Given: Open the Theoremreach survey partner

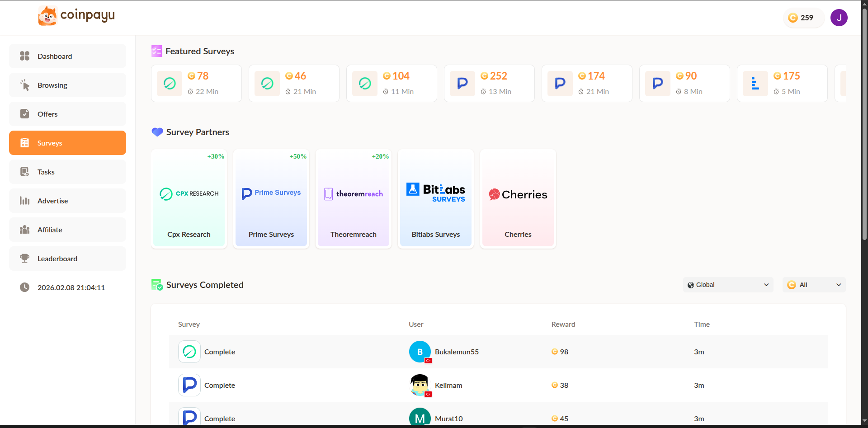Looking at the screenshot, I should tap(353, 198).
